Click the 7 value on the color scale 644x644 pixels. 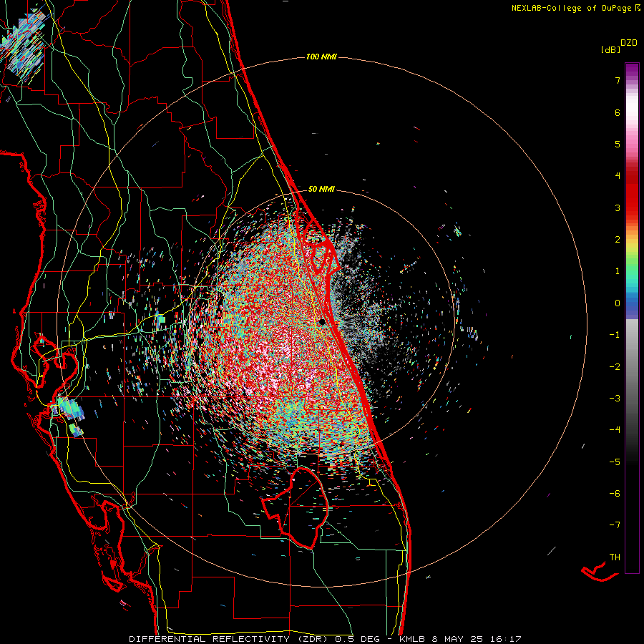click(x=618, y=80)
